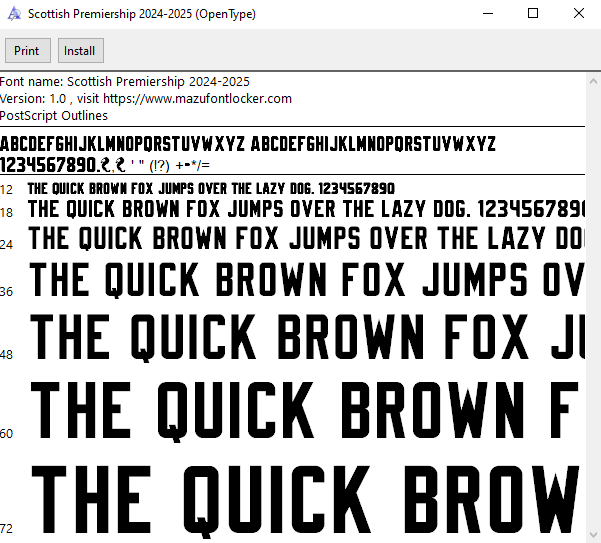601x543 pixels.
Task: Click the window title 'Scottish Premiership 2024-2025 (OpenType)'
Action: [x=142, y=14]
